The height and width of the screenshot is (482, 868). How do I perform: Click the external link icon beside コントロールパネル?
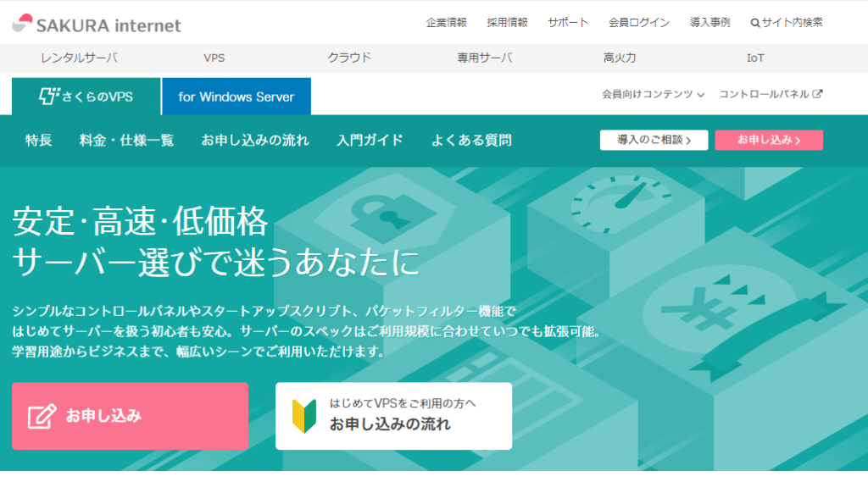pyautogui.click(x=817, y=94)
